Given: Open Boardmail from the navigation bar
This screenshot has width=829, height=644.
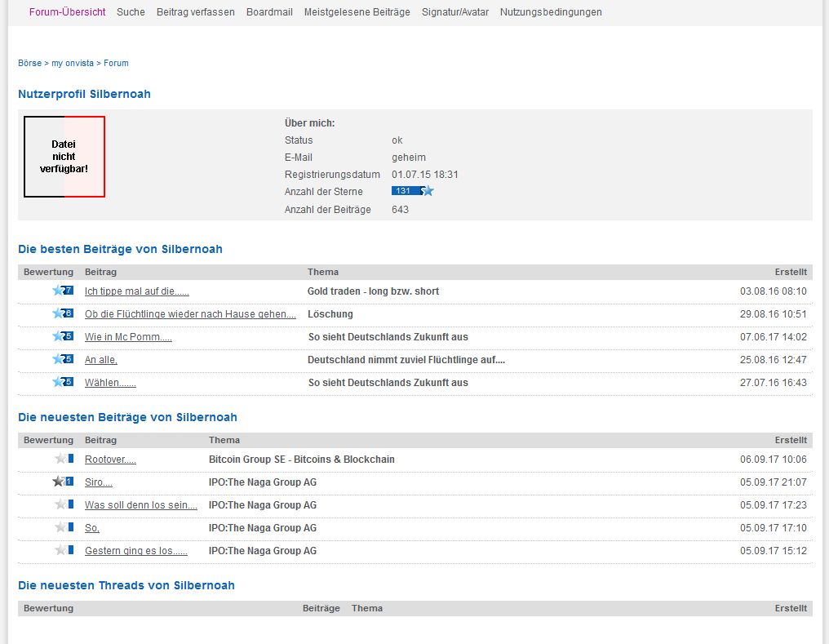Looking at the screenshot, I should [x=269, y=12].
